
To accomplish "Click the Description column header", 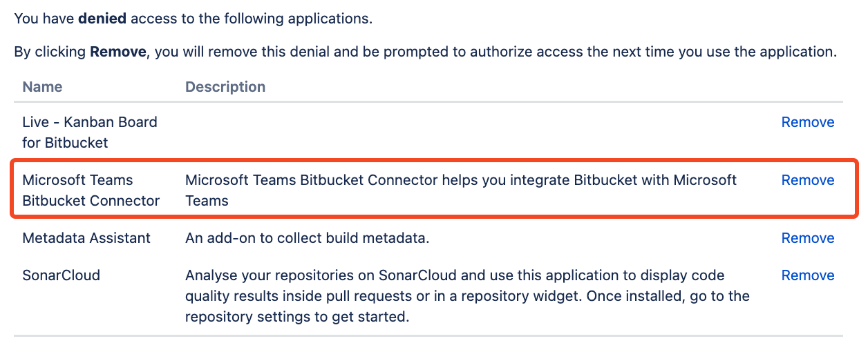I will (x=225, y=87).
